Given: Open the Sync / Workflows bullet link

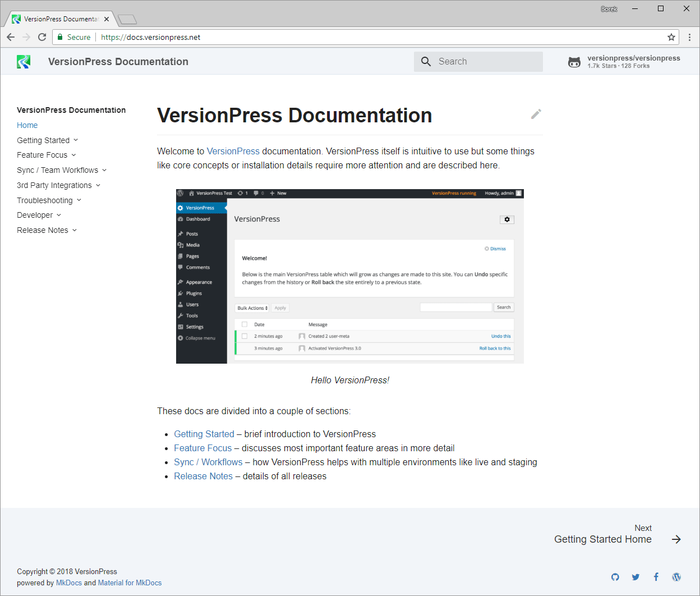Looking at the screenshot, I should (x=208, y=462).
